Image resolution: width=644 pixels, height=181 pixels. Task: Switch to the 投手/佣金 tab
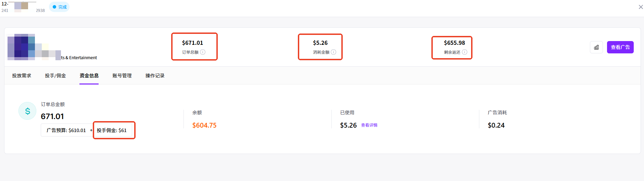tap(55, 76)
